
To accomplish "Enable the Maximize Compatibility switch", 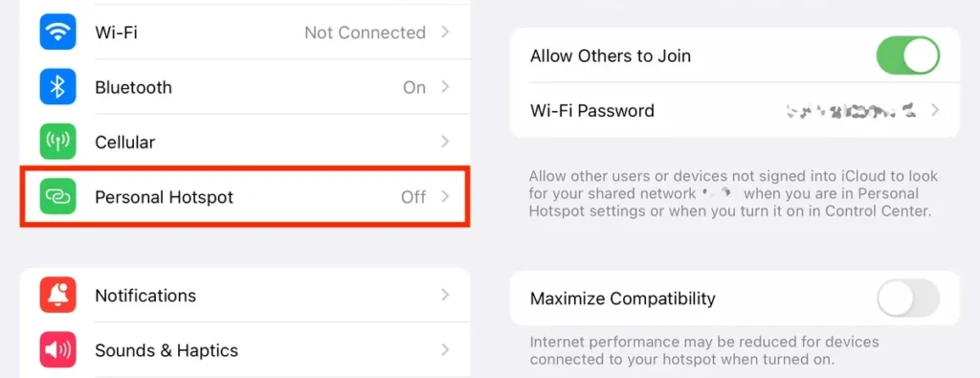I will coord(908,298).
